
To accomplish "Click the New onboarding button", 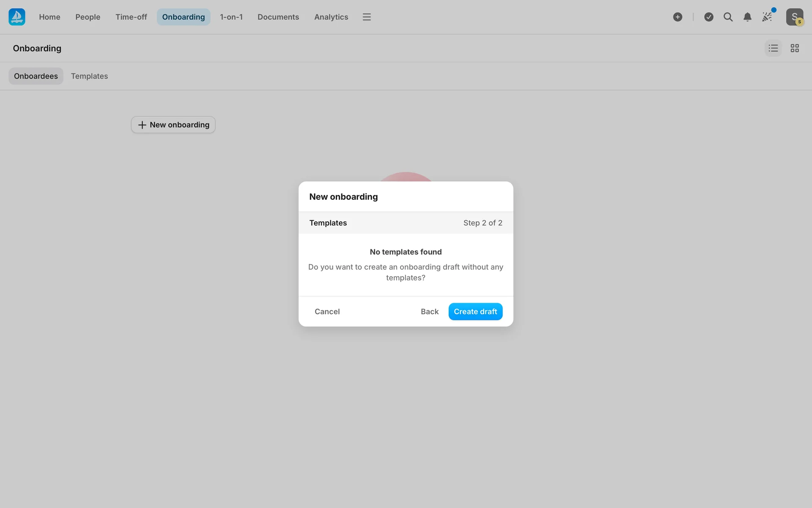I will click(173, 125).
